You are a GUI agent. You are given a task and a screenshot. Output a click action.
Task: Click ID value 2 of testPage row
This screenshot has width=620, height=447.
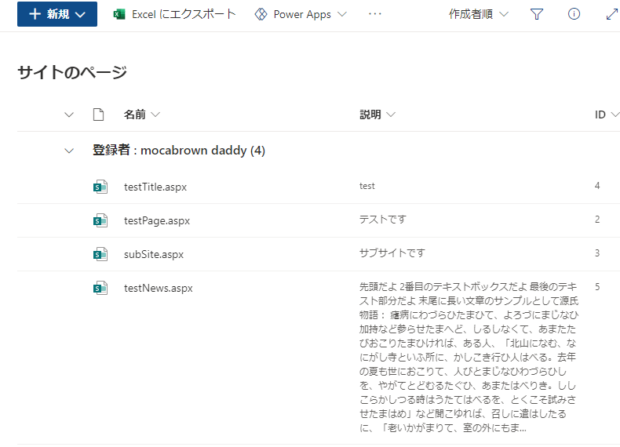click(597, 219)
